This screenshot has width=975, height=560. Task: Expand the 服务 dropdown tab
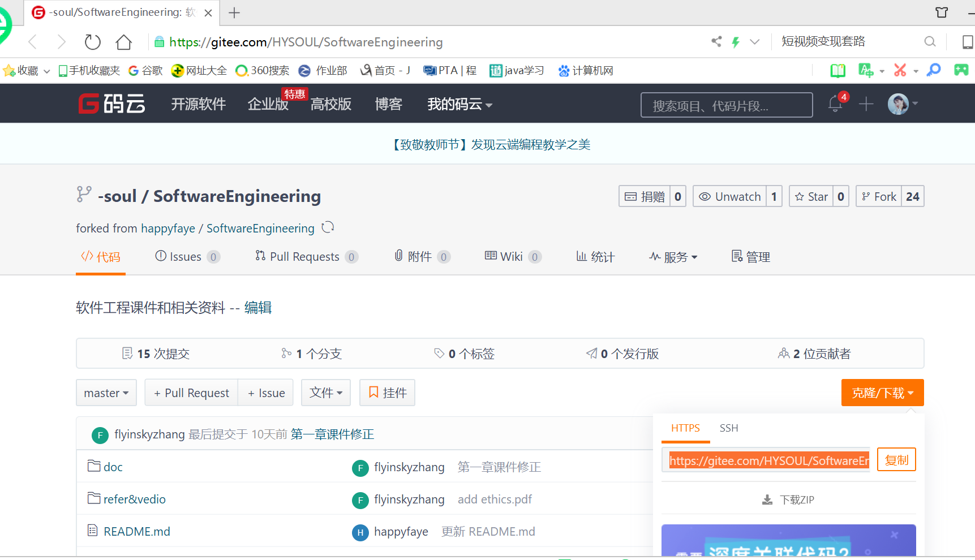tap(673, 257)
